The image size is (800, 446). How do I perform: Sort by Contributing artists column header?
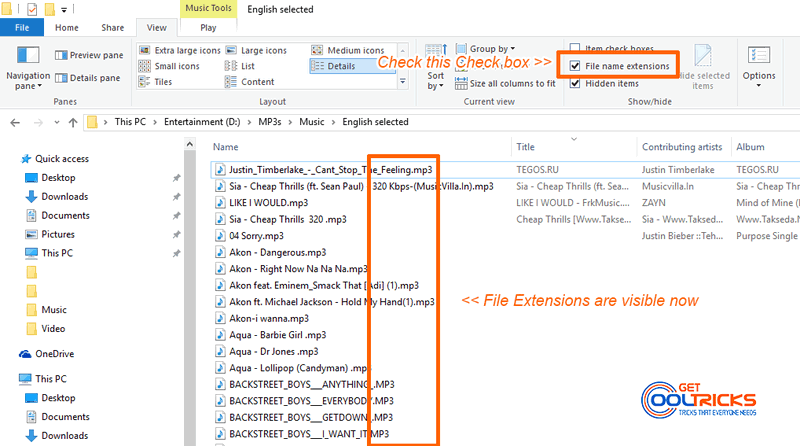(682, 147)
